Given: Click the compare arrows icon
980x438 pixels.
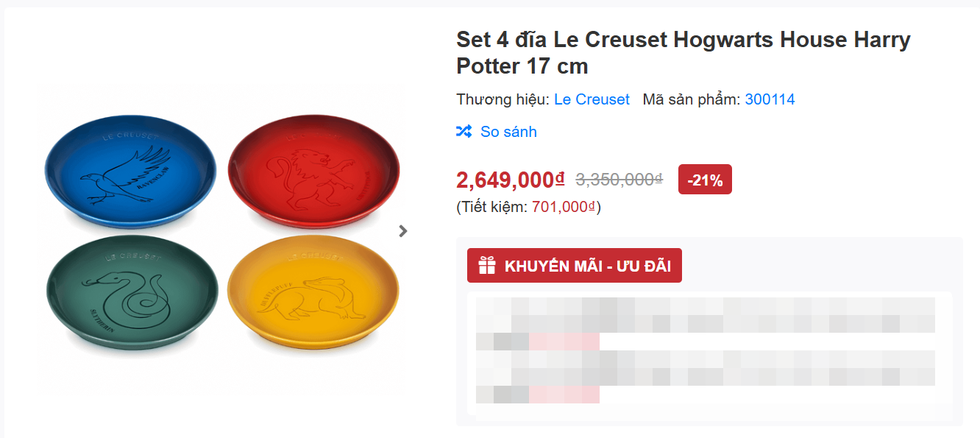Looking at the screenshot, I should click(464, 132).
